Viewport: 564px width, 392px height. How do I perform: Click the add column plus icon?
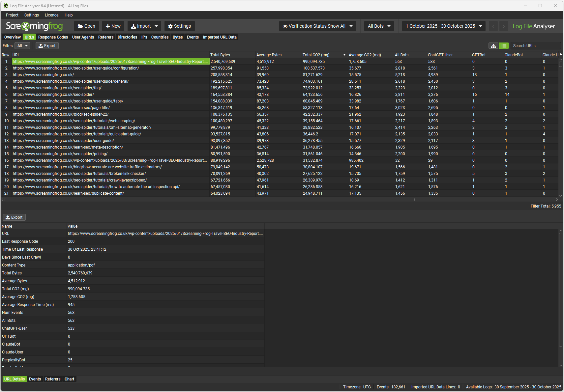tap(560, 55)
